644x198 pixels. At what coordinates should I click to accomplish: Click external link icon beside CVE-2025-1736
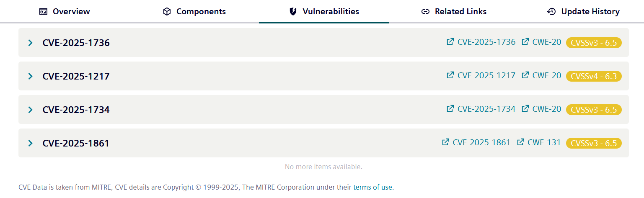(450, 42)
